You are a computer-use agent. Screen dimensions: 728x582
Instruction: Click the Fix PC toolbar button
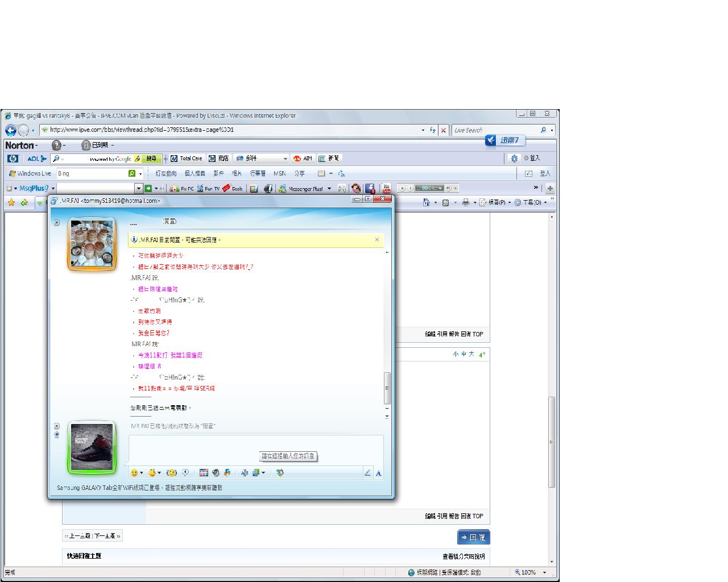pos(182,189)
